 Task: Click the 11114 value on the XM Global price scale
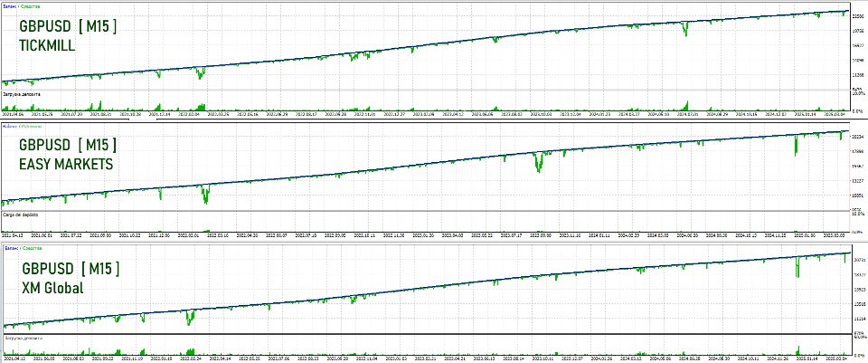pos(858,319)
